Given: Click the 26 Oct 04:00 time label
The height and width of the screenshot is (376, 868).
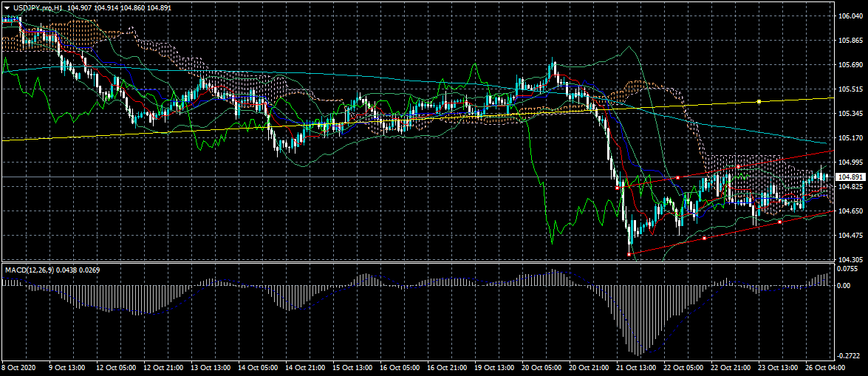Looking at the screenshot, I should click(x=827, y=368).
